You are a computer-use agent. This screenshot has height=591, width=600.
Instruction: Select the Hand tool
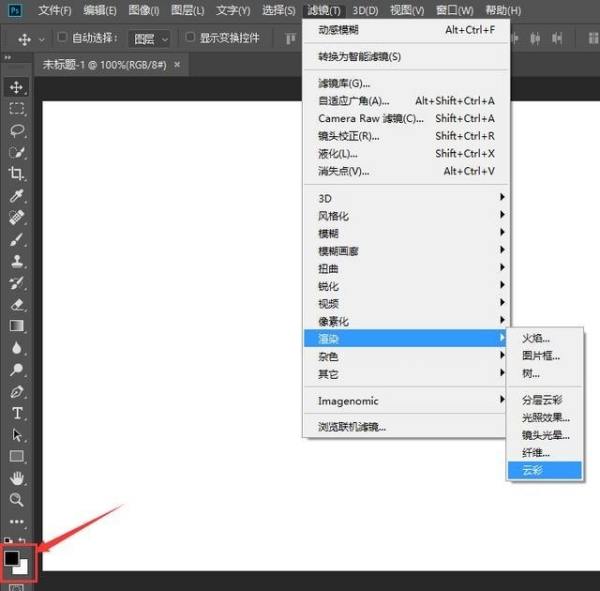[16, 478]
